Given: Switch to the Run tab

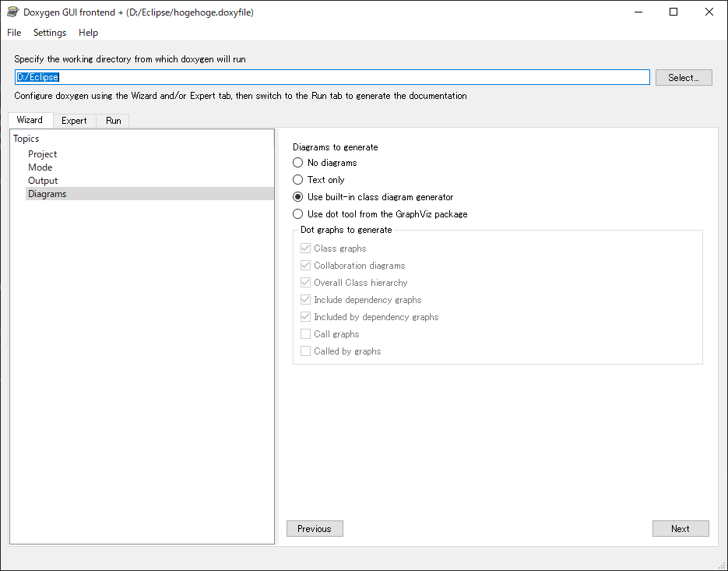Looking at the screenshot, I should pyautogui.click(x=113, y=121).
